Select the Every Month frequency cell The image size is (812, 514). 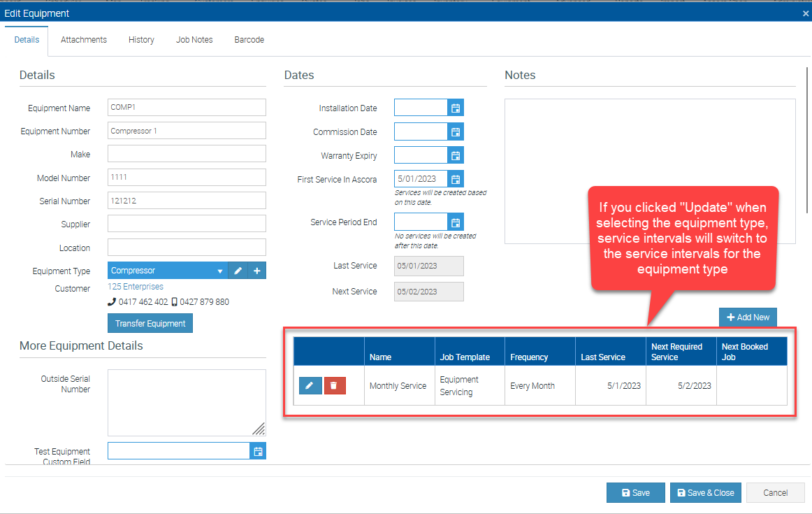540,385
